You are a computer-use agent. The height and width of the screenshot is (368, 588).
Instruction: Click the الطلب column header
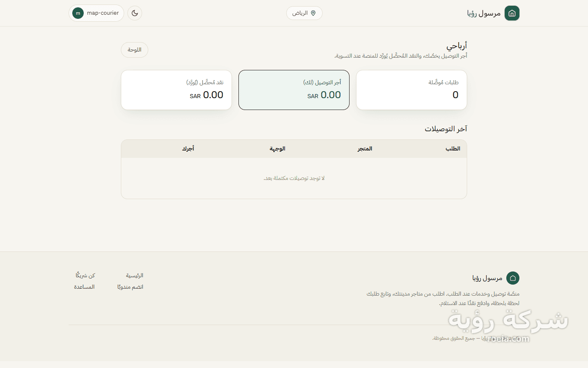tap(453, 149)
